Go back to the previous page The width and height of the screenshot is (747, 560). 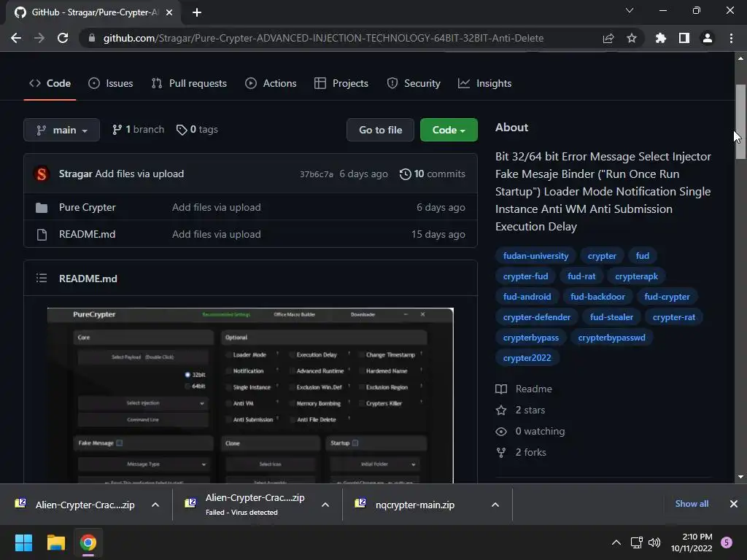click(x=16, y=38)
